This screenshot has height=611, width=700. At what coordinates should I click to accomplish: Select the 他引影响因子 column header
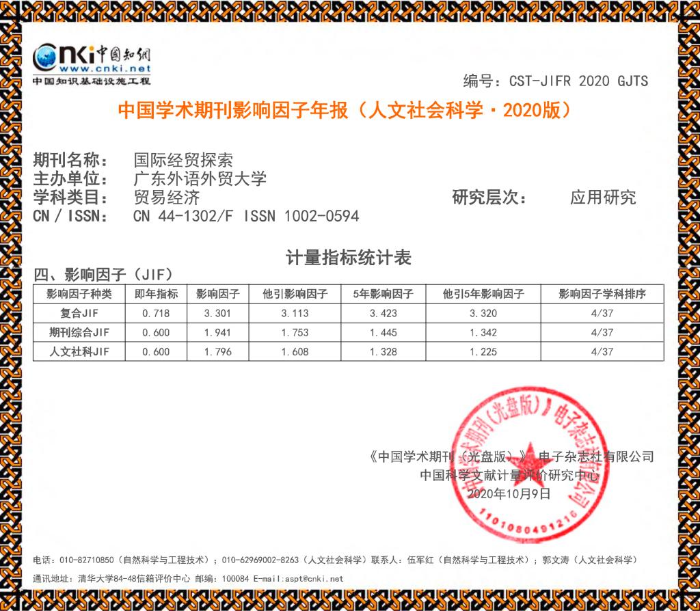coord(295,294)
